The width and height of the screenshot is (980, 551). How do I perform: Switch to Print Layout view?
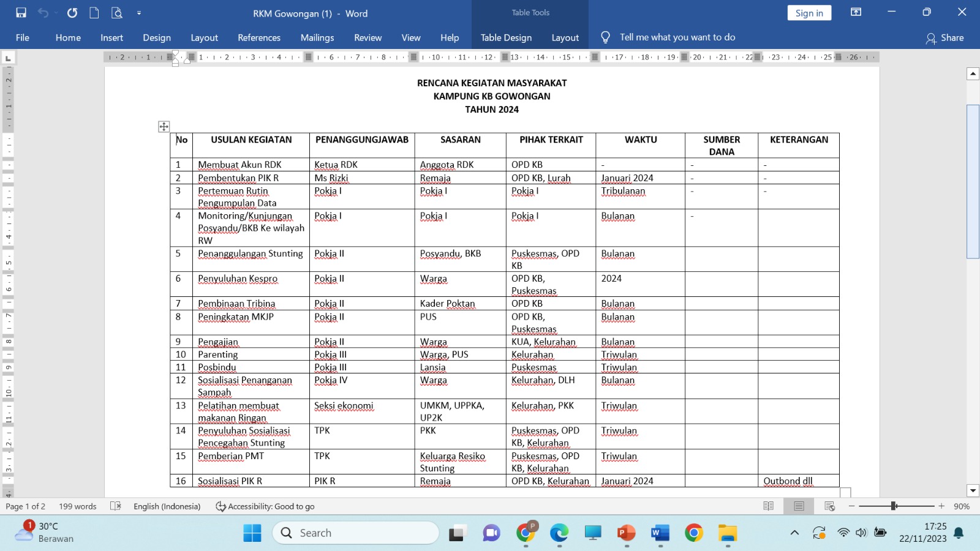click(799, 506)
